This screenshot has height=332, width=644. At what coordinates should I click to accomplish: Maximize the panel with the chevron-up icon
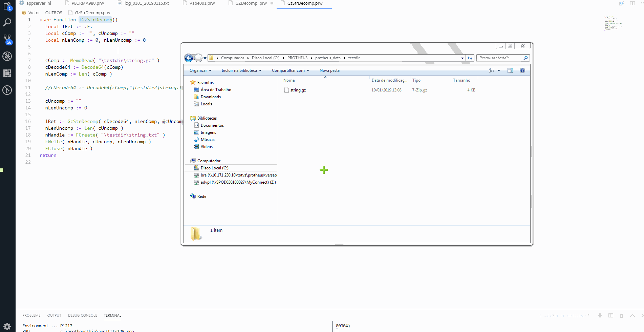(632, 315)
